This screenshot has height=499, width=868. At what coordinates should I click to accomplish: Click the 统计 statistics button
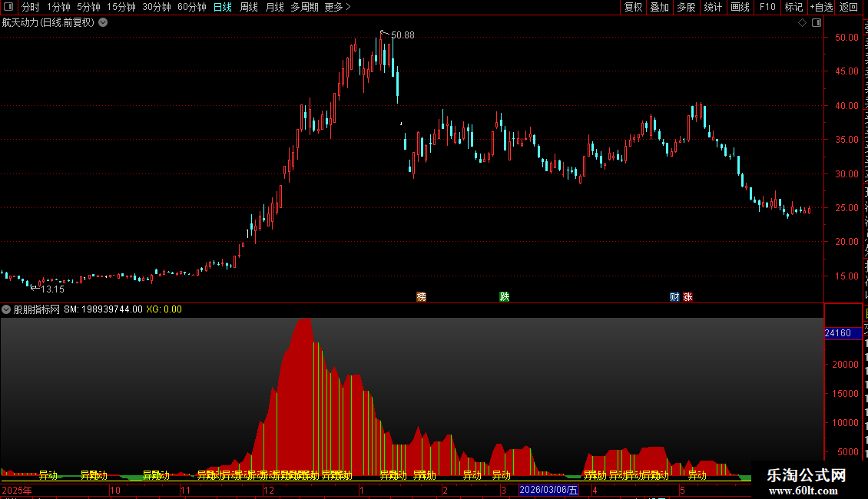click(x=712, y=7)
